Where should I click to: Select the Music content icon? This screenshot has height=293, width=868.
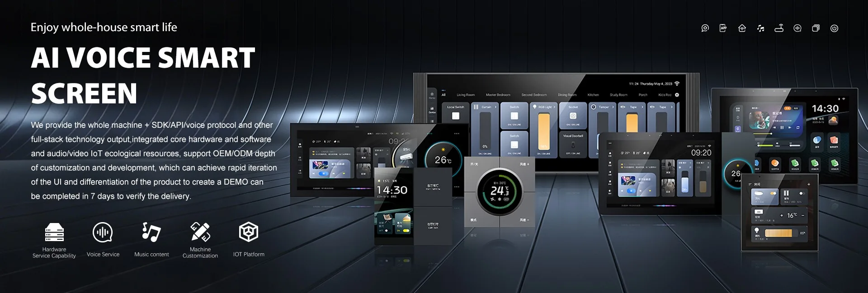tap(151, 232)
